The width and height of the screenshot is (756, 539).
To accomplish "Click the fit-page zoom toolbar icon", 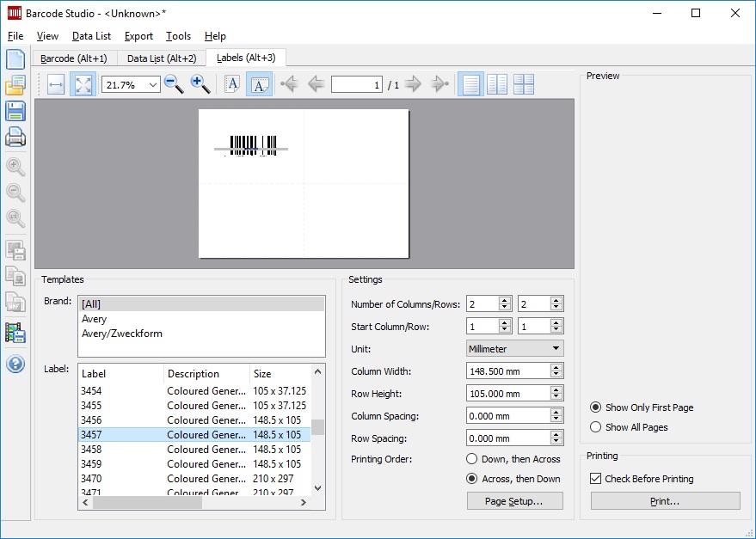I will (x=83, y=84).
